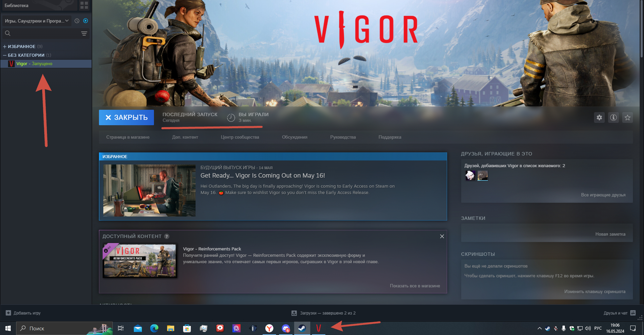Open File Explorer from the taskbar
The height and width of the screenshot is (335, 644).
point(171,328)
